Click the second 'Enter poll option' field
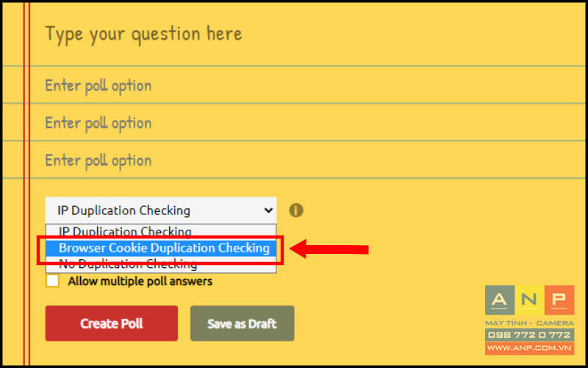The width and height of the screenshot is (588, 368). 307,123
